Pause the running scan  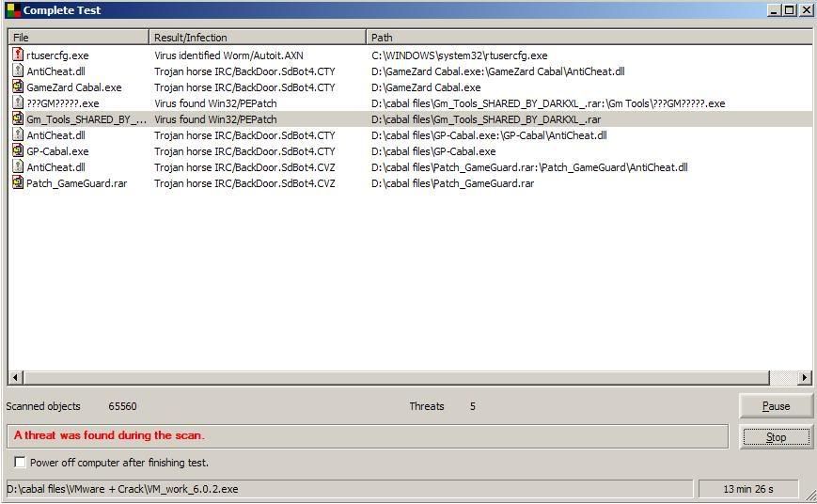pos(776,406)
